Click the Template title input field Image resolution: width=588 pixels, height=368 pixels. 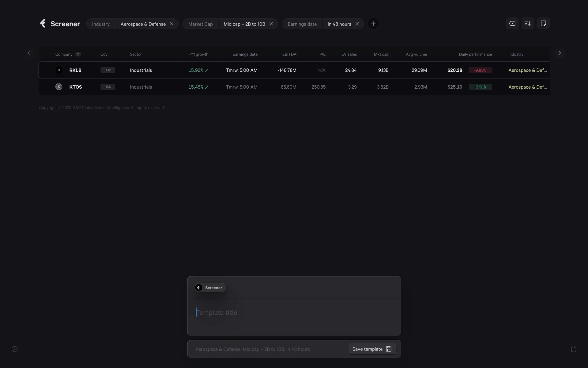(x=276, y=312)
